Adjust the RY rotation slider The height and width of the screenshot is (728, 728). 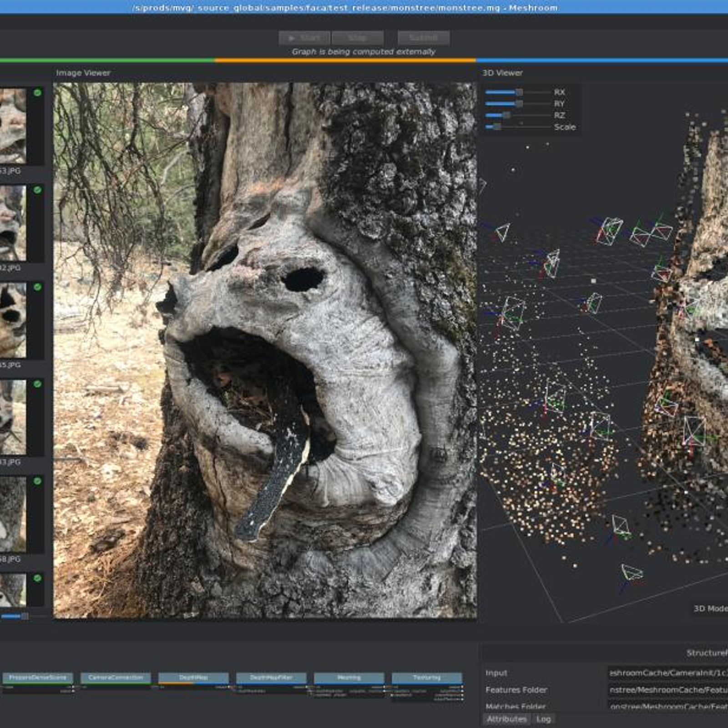tap(518, 104)
